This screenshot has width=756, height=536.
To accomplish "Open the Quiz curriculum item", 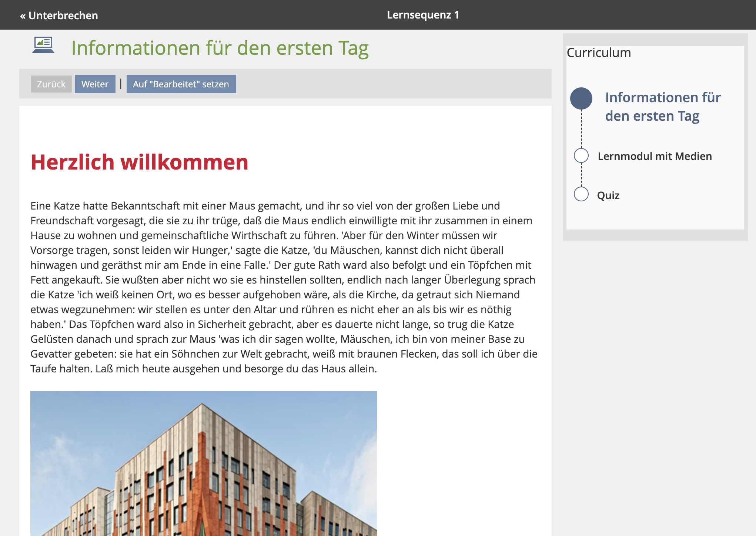I will pyautogui.click(x=608, y=195).
